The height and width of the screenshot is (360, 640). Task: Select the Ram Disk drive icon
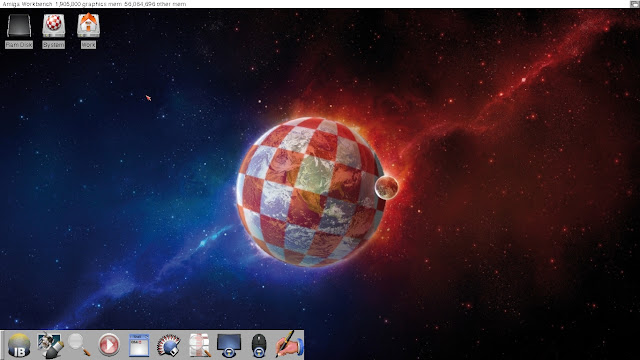pyautogui.click(x=19, y=26)
